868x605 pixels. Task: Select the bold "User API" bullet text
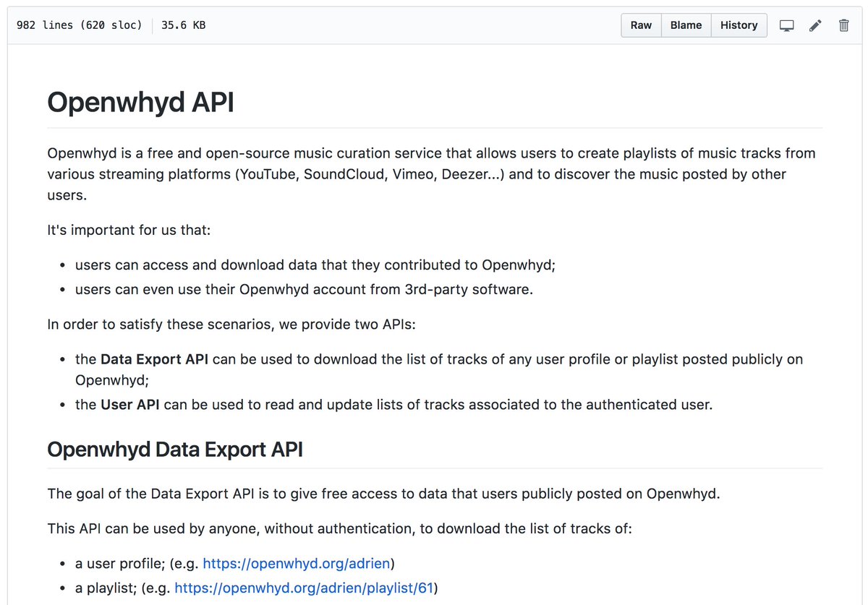coord(130,405)
